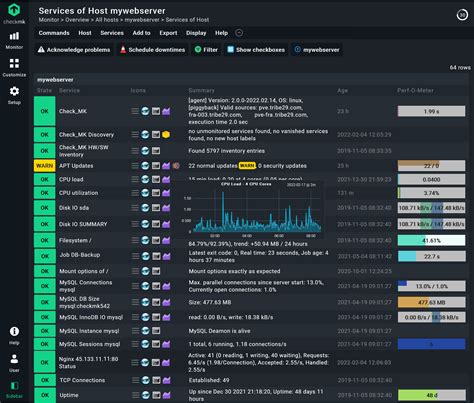The height and width of the screenshot is (403, 474).
Task: Toggle the Filter option
Action: 206,50
